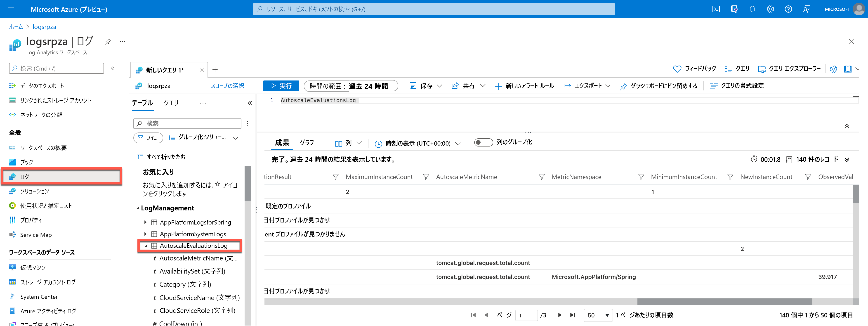Switch to the tables tab
868x326 pixels.
[x=142, y=103]
